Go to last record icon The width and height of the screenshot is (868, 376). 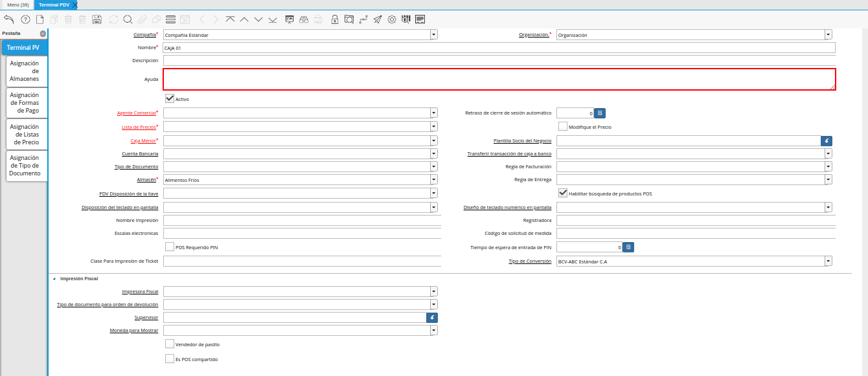[x=273, y=19]
